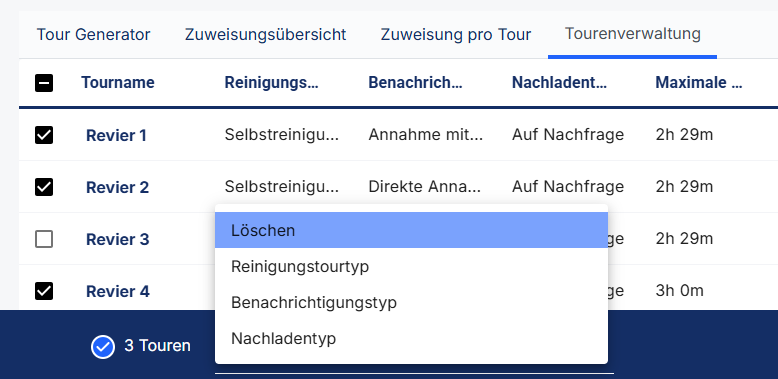Sort by the Tourname column header
This screenshot has width=778, height=379.
118,82
